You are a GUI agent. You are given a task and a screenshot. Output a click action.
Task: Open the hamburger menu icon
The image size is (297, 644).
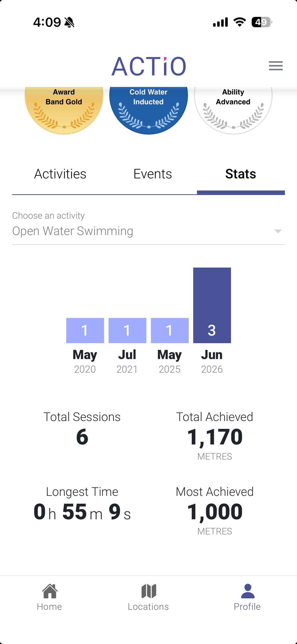(x=276, y=66)
